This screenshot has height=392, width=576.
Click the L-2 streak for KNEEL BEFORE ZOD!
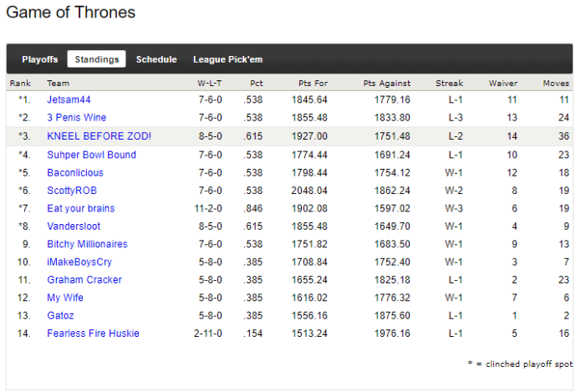[x=455, y=136]
